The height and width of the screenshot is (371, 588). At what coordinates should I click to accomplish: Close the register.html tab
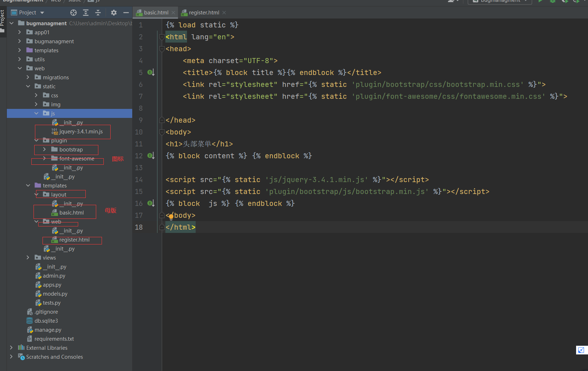click(x=224, y=13)
